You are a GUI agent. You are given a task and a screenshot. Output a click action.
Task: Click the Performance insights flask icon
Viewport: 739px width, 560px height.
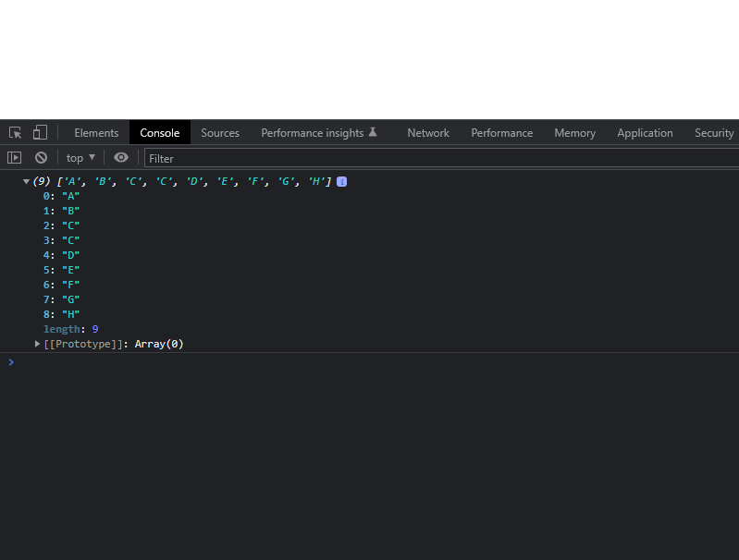pos(373,132)
